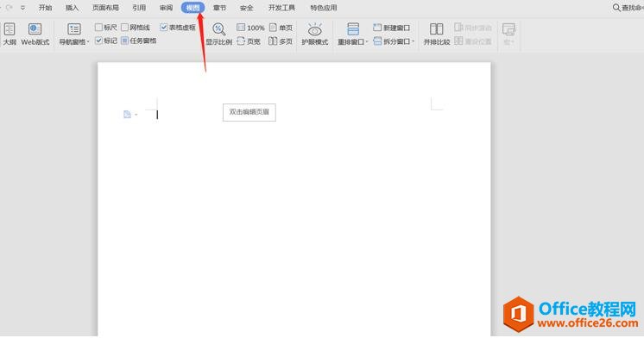Set zoom to 100%
This screenshot has width=644, height=338.
pyautogui.click(x=250, y=28)
